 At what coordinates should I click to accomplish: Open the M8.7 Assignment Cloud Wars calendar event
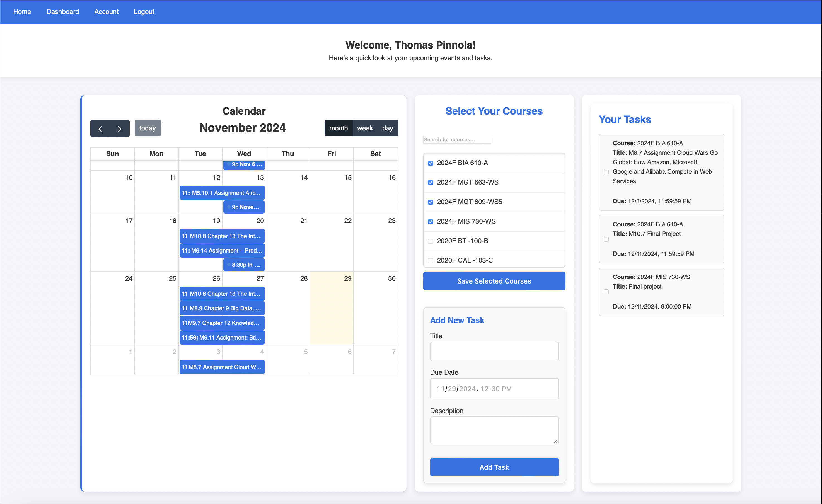coord(222,367)
